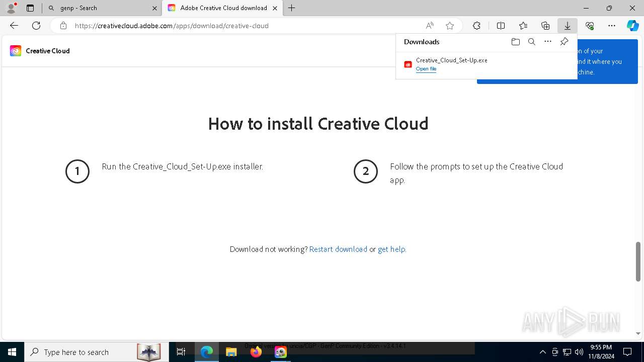
Task: Open the Copilot sidebar icon
Action: tap(632, 26)
